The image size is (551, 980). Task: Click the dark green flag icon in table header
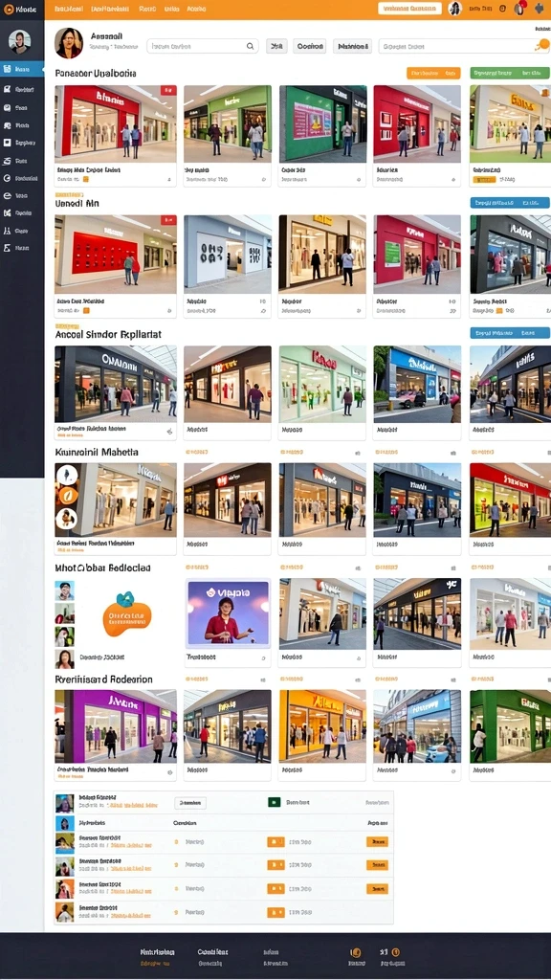[x=274, y=803]
